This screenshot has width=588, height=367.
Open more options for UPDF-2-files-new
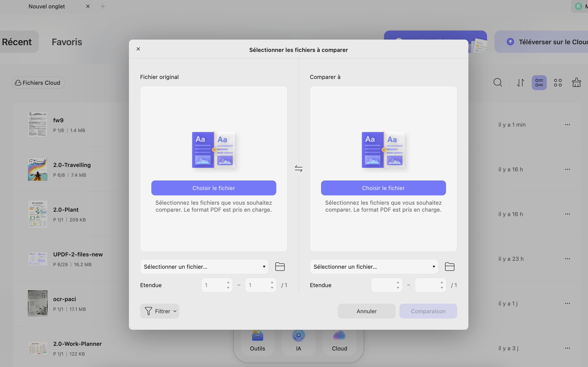(x=567, y=258)
